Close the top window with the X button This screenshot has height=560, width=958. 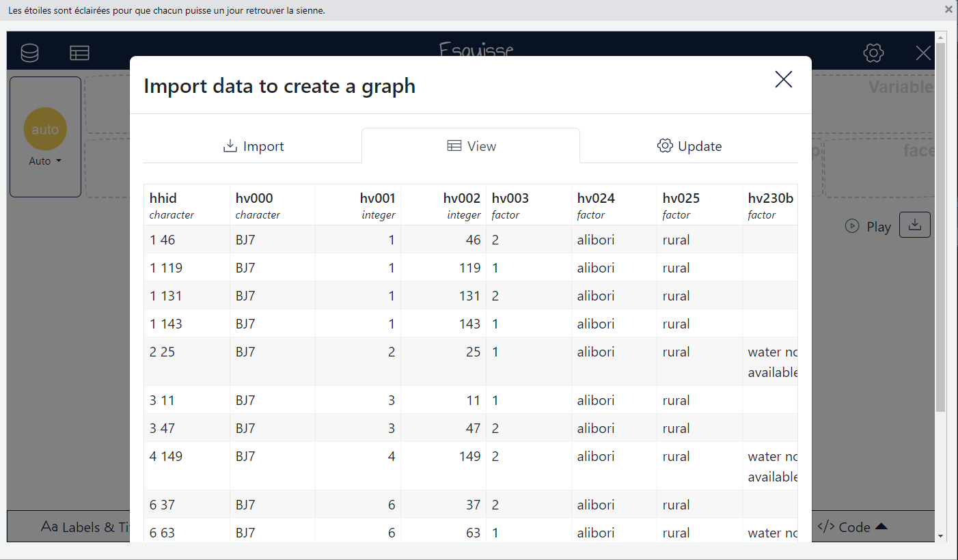tap(948, 10)
